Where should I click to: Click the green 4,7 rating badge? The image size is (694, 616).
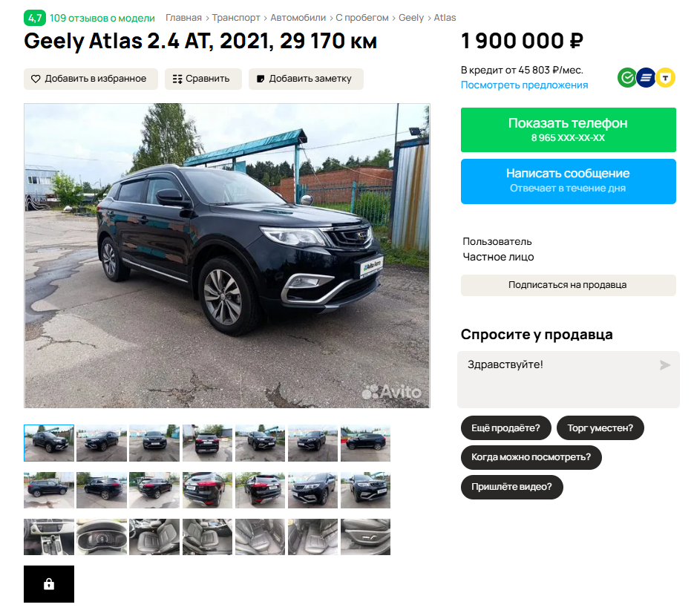[35, 18]
